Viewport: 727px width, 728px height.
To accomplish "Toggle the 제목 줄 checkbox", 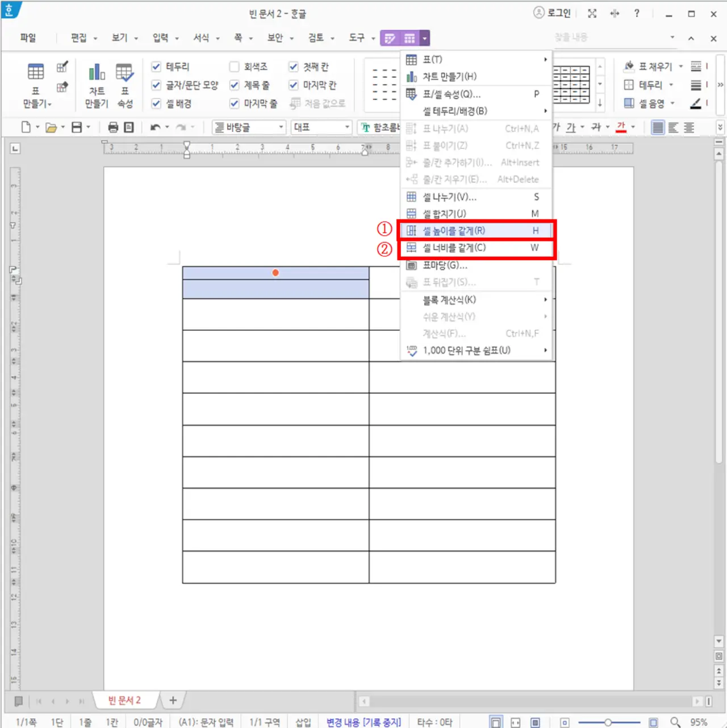I will 234,85.
